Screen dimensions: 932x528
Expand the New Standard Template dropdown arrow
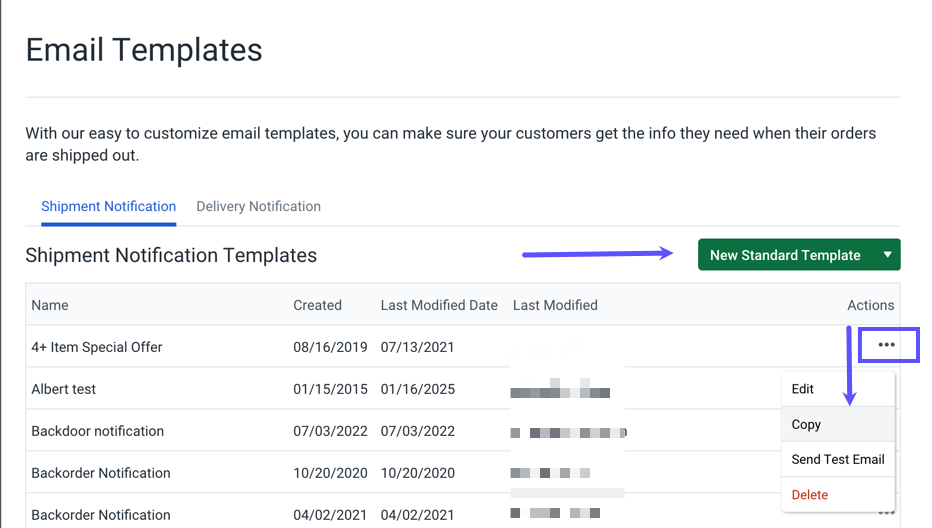pos(887,254)
